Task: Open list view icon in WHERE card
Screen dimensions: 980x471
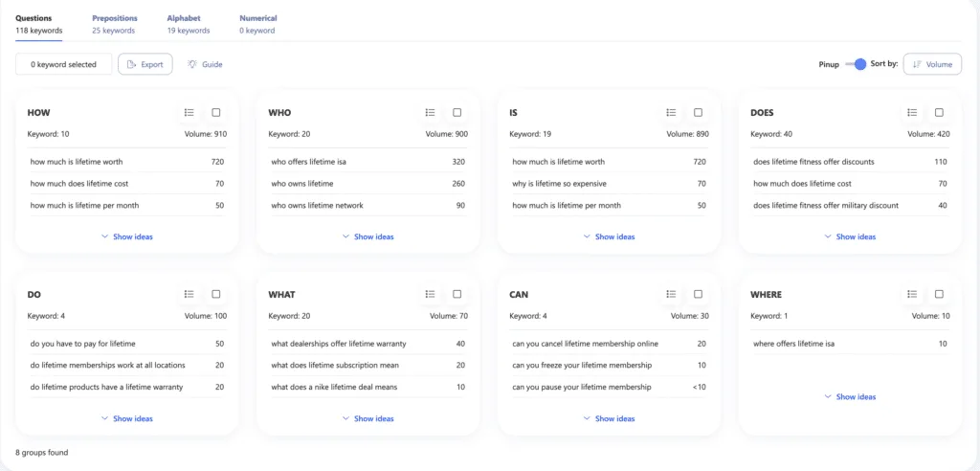Action: [x=912, y=294]
